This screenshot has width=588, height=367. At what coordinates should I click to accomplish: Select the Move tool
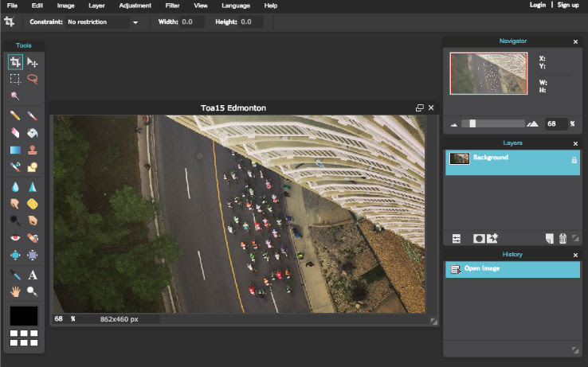[32, 62]
